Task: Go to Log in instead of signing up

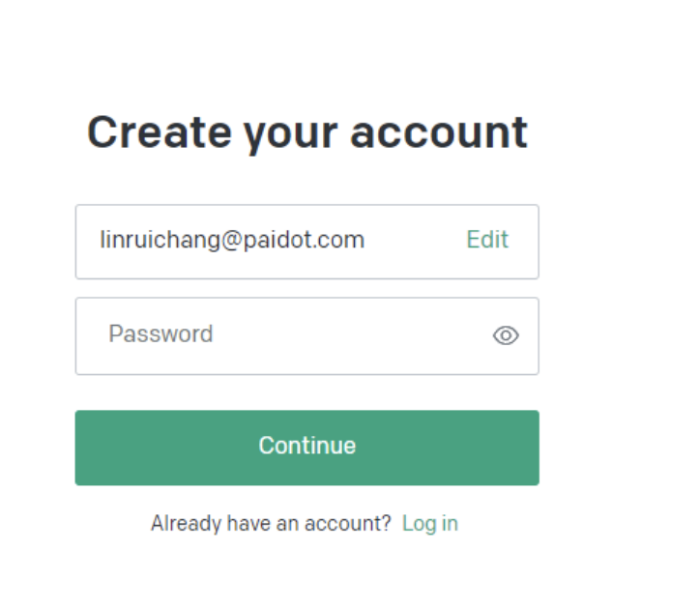Action: (x=430, y=523)
